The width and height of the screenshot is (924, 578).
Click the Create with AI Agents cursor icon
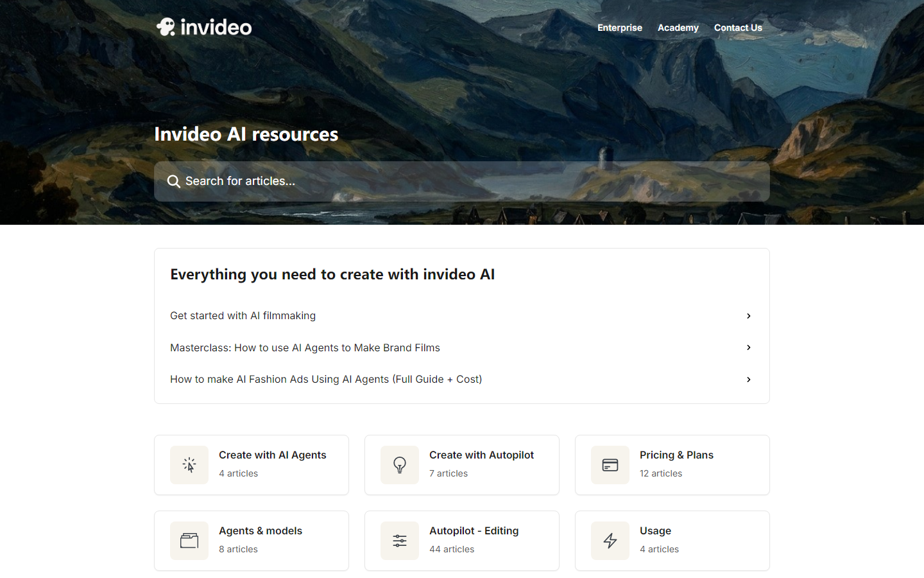tap(189, 465)
